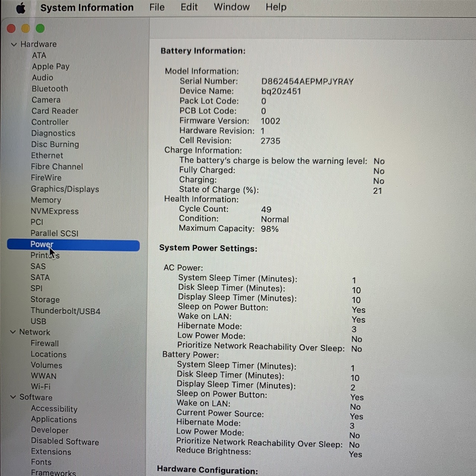Click the yellow minimize window button
The width and height of the screenshot is (476, 476).
[x=26, y=29]
